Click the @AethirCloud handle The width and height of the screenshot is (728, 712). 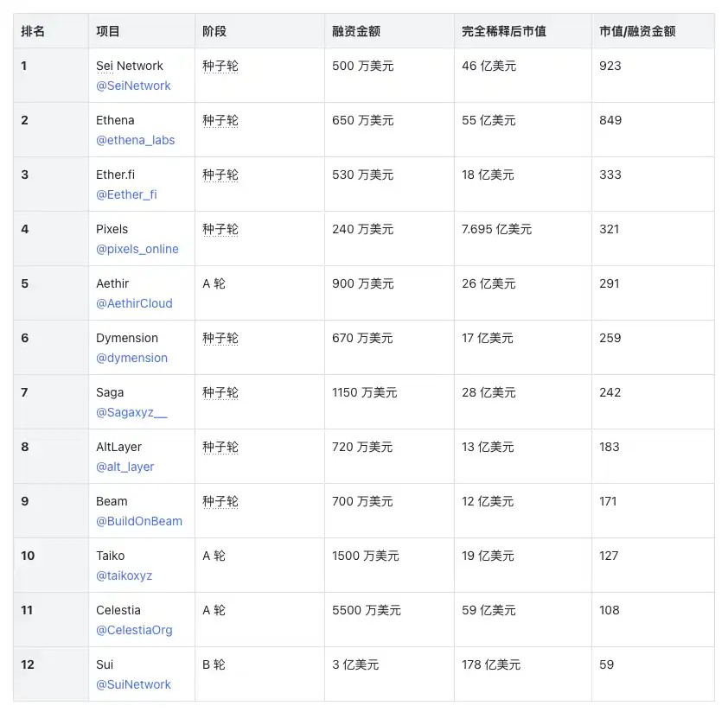[x=134, y=303]
